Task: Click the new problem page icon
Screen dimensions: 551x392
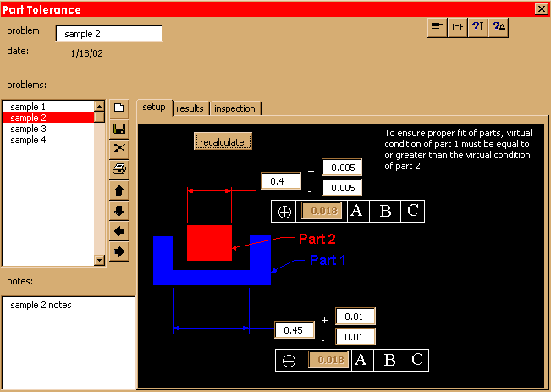Action: 119,108
